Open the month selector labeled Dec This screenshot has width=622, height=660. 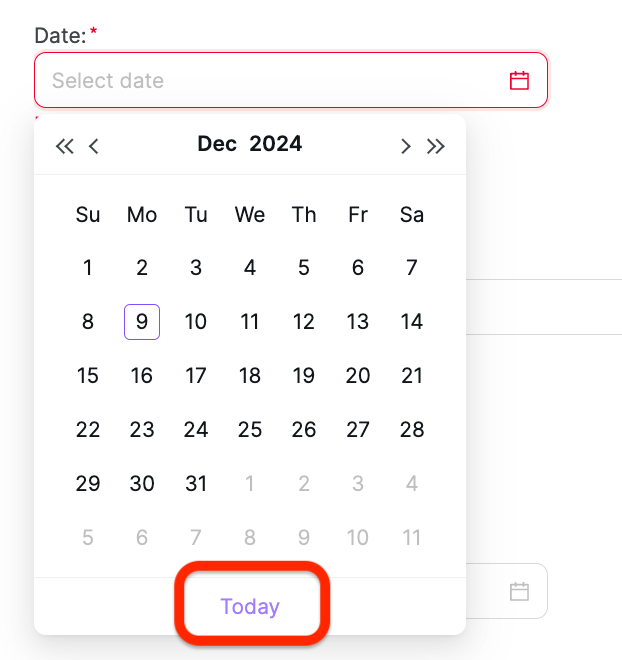217,144
